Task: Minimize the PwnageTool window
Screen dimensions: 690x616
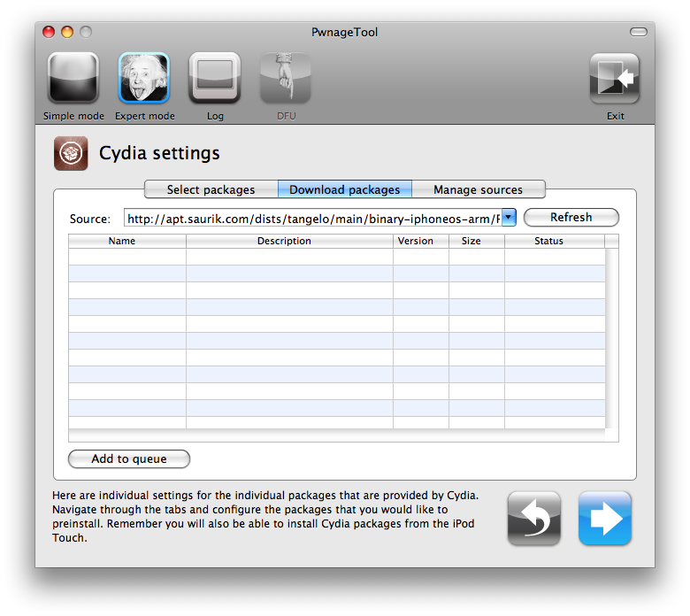Action: (67, 32)
